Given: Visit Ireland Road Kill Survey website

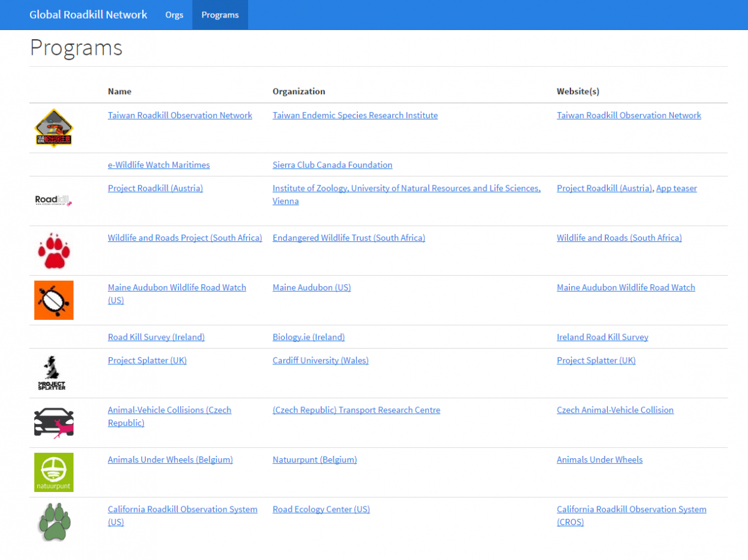Looking at the screenshot, I should [x=602, y=337].
